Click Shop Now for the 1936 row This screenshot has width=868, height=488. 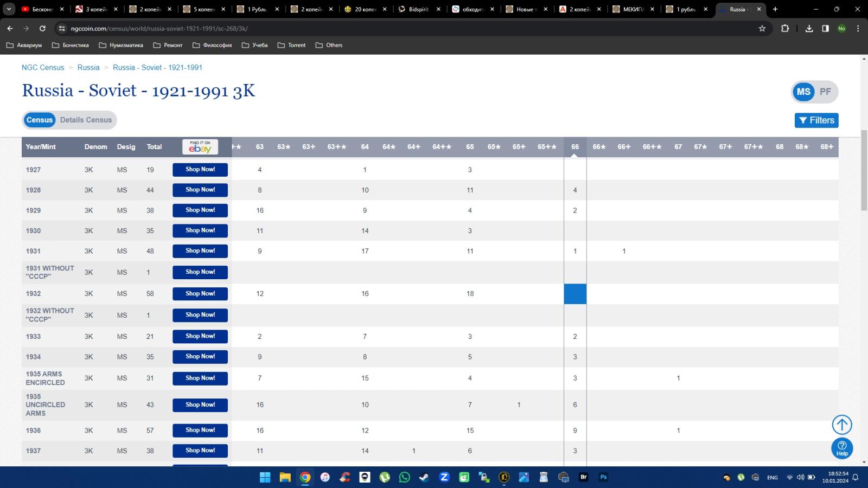(200, 431)
